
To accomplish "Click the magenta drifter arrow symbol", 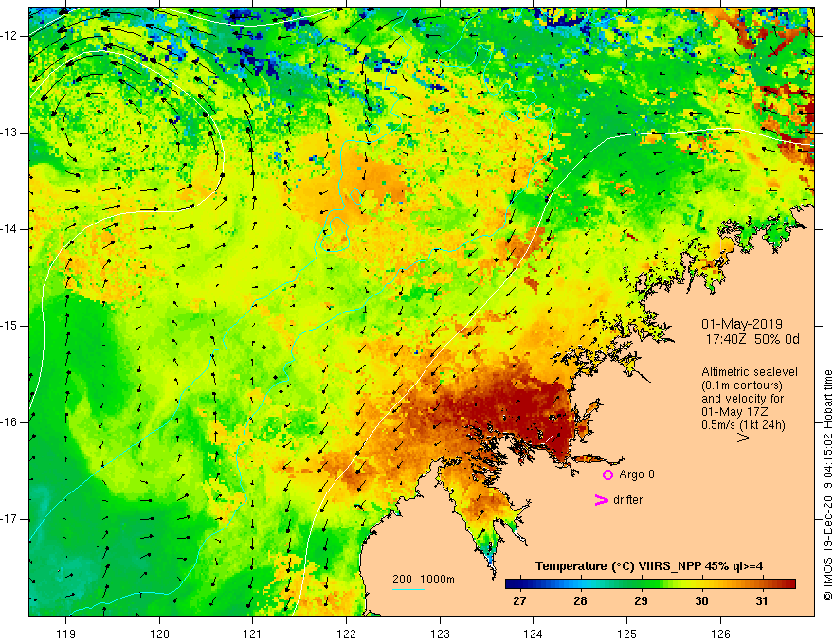I will pyautogui.click(x=601, y=500).
